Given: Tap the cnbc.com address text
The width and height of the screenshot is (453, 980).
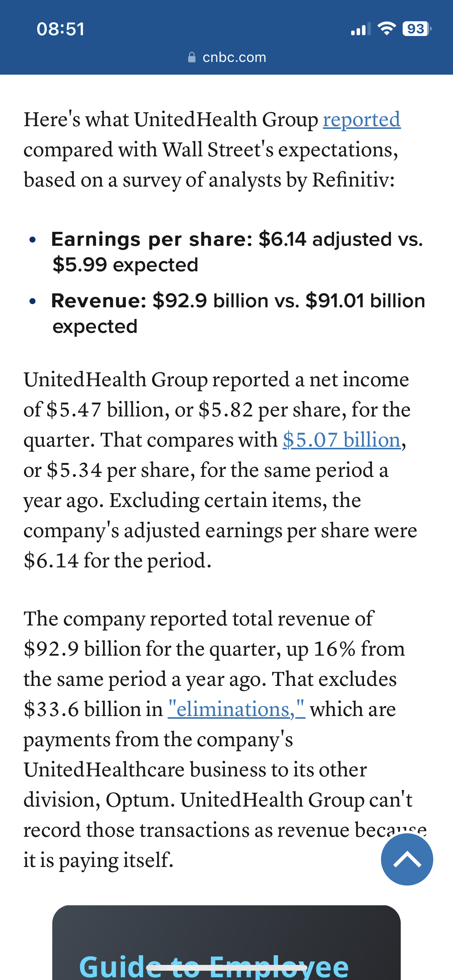Looking at the screenshot, I should 234,57.
